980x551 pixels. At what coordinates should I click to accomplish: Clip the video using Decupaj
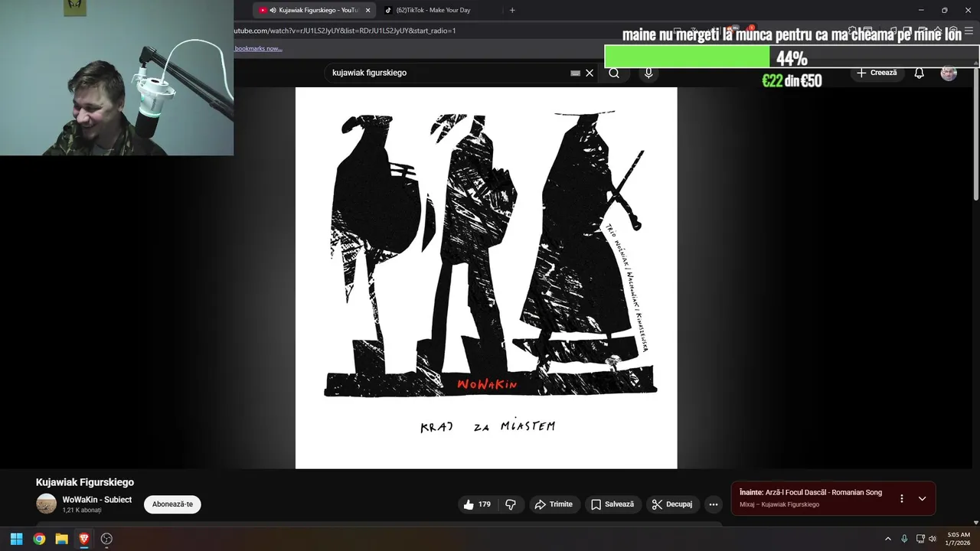672,504
